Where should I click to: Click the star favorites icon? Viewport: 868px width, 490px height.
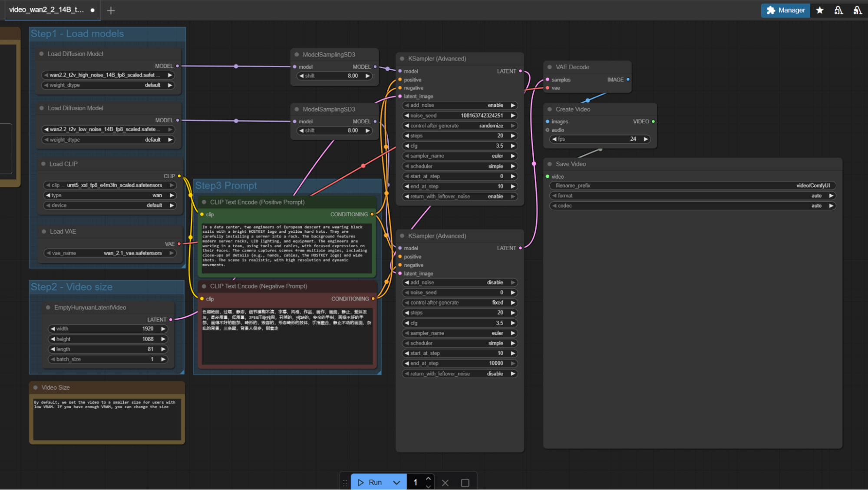[819, 10]
